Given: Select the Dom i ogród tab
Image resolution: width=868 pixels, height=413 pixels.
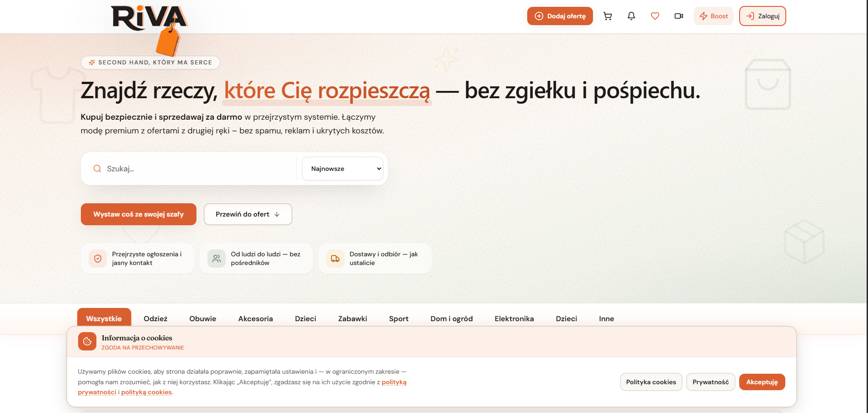Looking at the screenshot, I should (452, 318).
